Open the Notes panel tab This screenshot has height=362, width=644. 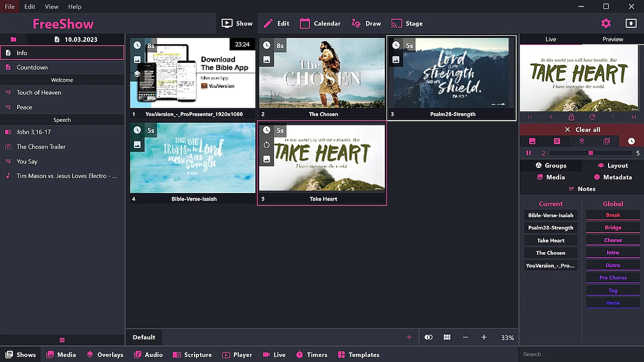pos(582,189)
